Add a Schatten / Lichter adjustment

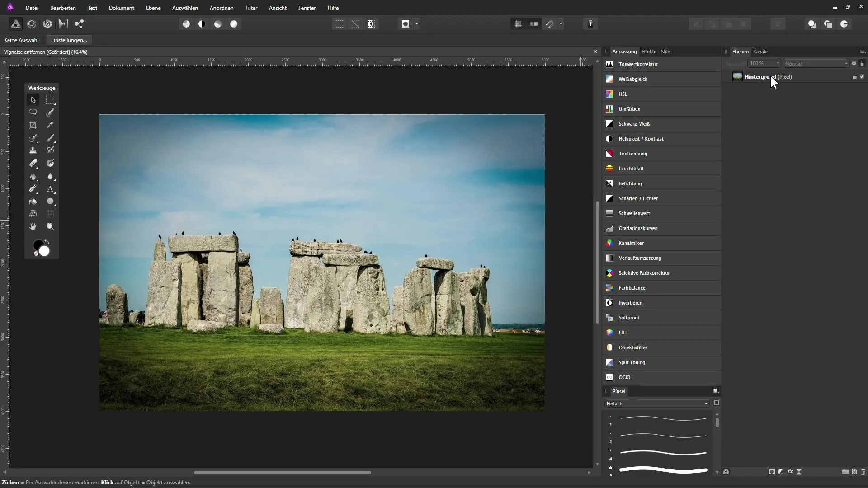(662, 198)
